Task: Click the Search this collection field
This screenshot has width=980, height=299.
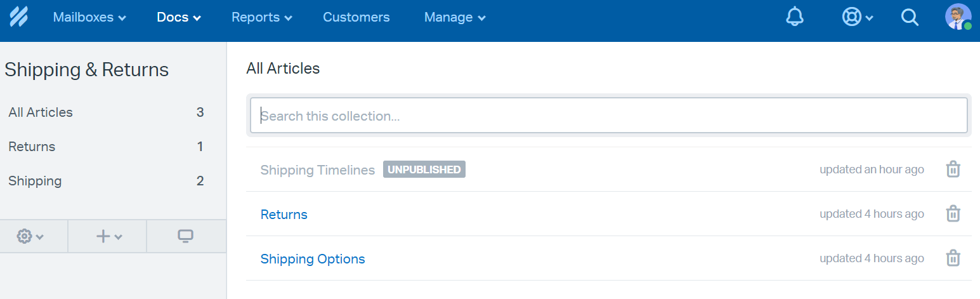Action: tap(608, 116)
